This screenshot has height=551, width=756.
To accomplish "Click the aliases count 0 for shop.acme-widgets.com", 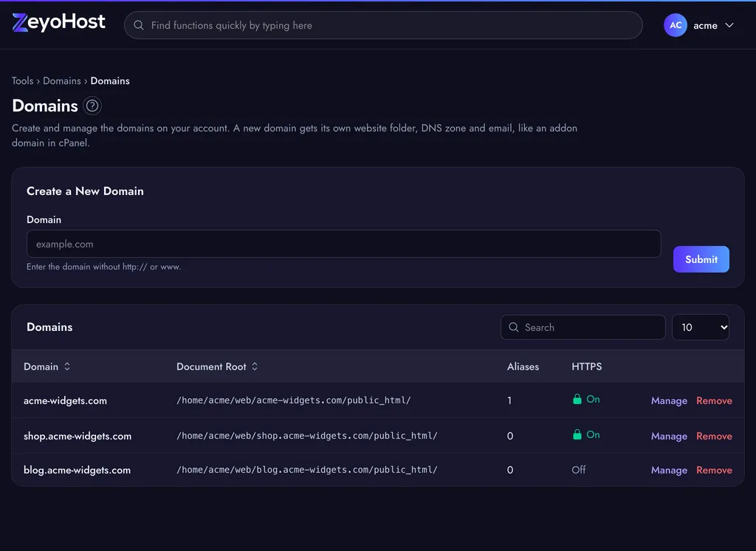I will tap(510, 437).
